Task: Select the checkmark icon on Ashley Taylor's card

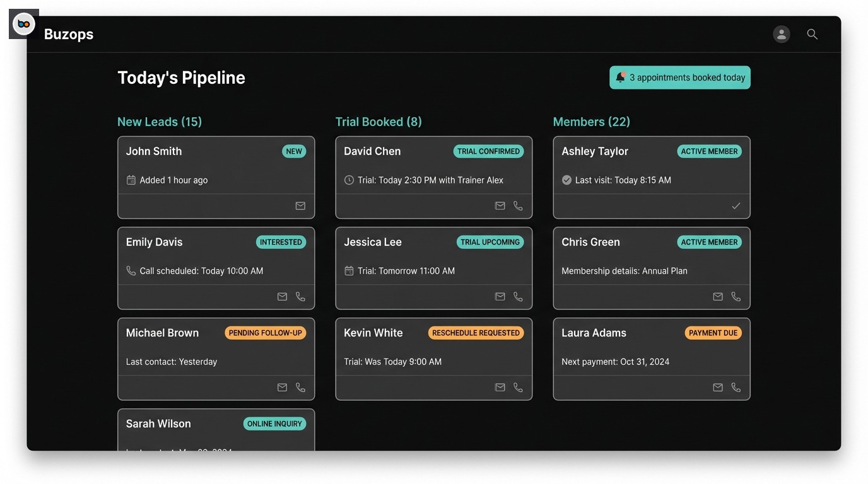Action: [736, 205]
